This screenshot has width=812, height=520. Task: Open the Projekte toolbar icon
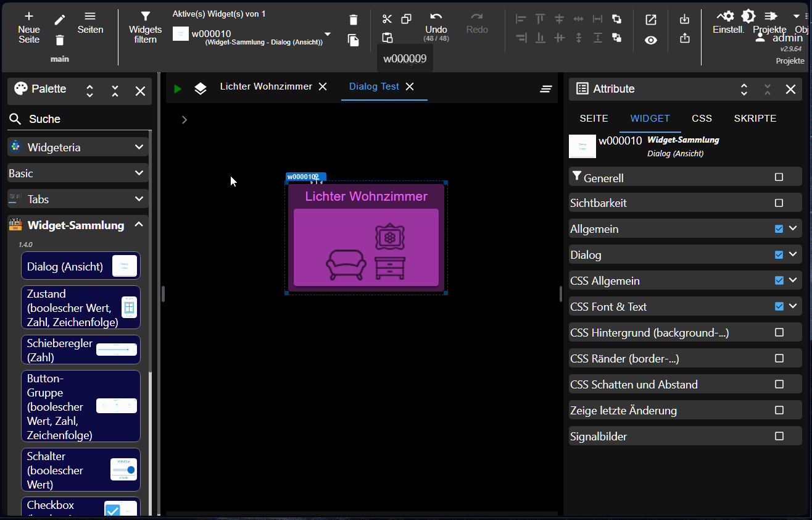click(770, 16)
